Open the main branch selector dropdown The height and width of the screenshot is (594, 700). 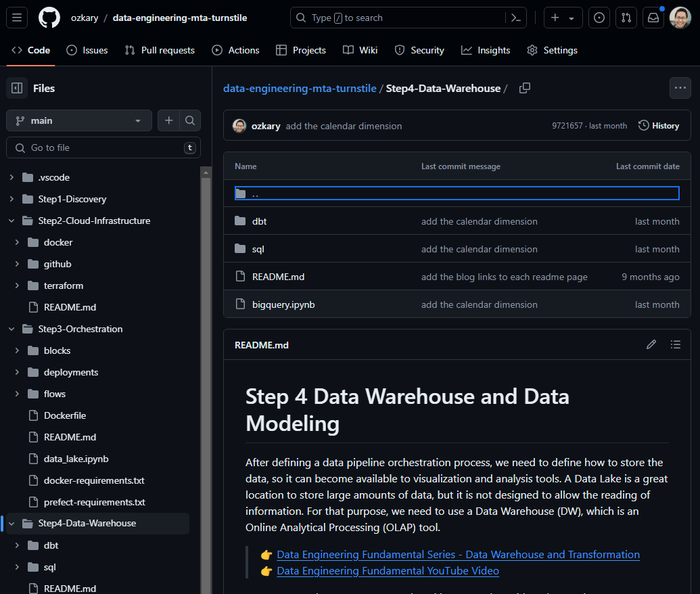79,120
